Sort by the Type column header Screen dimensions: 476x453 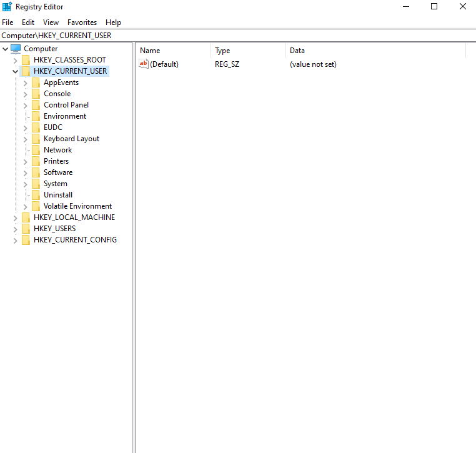tap(249, 51)
